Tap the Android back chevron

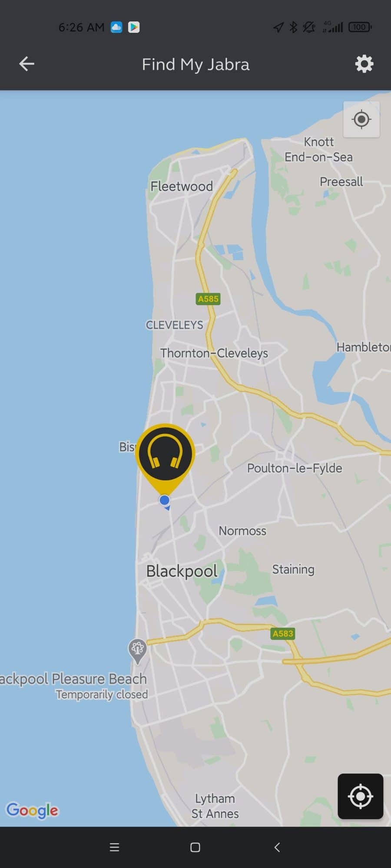point(277,847)
